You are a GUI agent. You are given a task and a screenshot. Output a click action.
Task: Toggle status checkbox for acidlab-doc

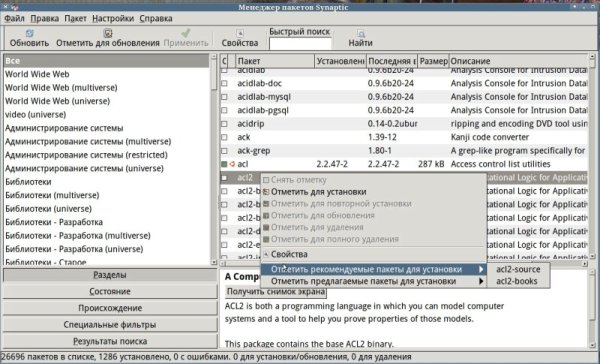(224, 83)
